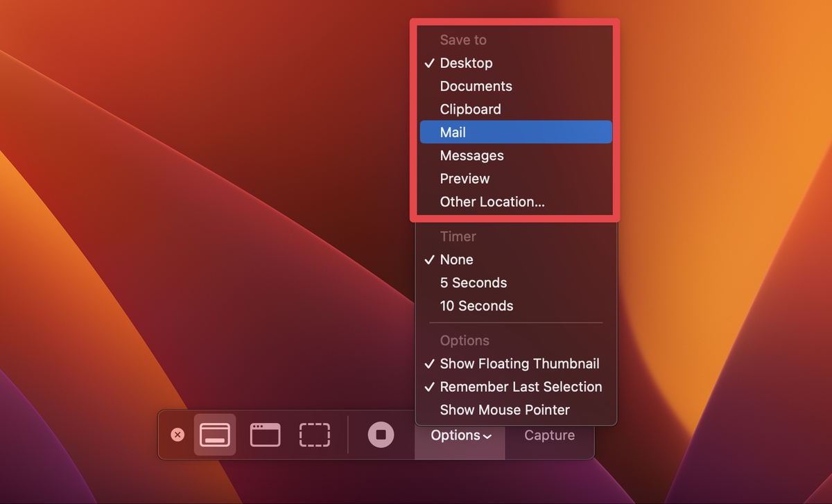
Task: Set screenshots to open in Preview
Action: [x=465, y=178]
